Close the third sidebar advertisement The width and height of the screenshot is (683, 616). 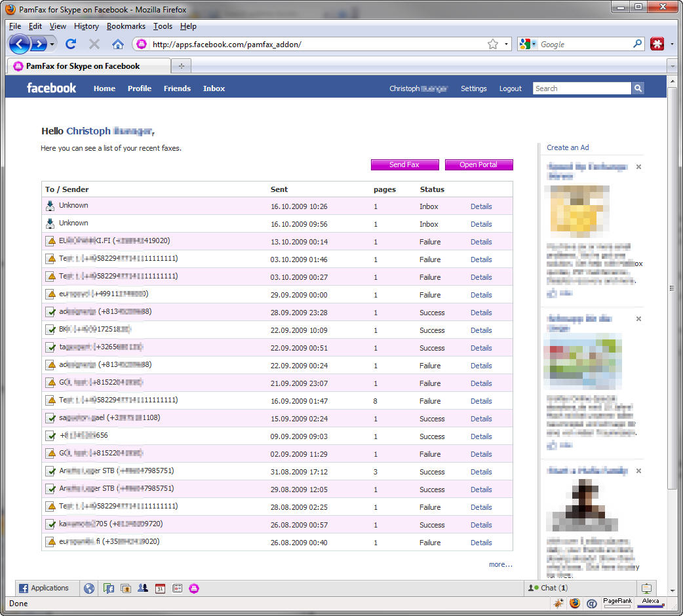[638, 471]
